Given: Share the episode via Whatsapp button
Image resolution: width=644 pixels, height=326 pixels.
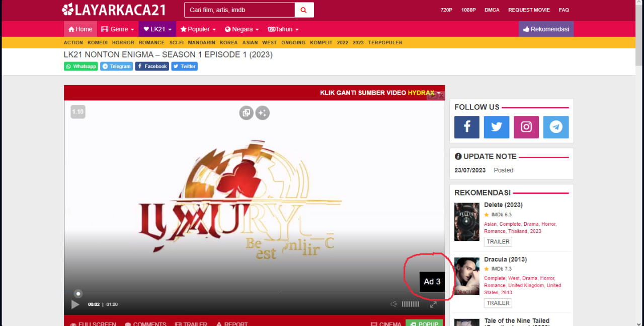Looking at the screenshot, I should (x=80, y=67).
